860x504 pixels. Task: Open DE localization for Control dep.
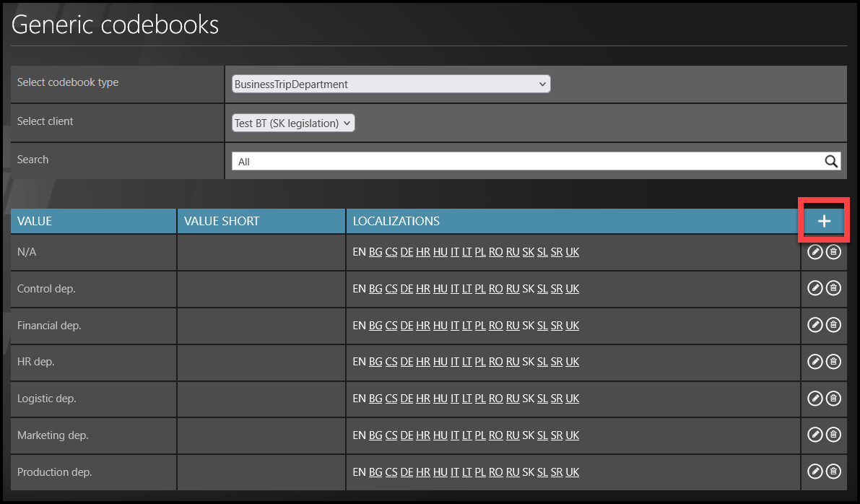point(407,289)
